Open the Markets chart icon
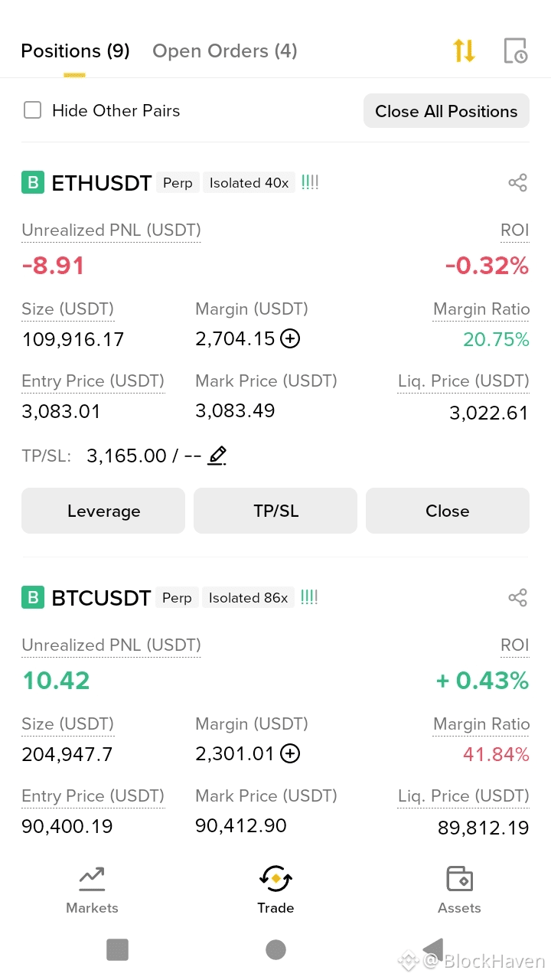The image size is (551, 980). click(x=92, y=879)
